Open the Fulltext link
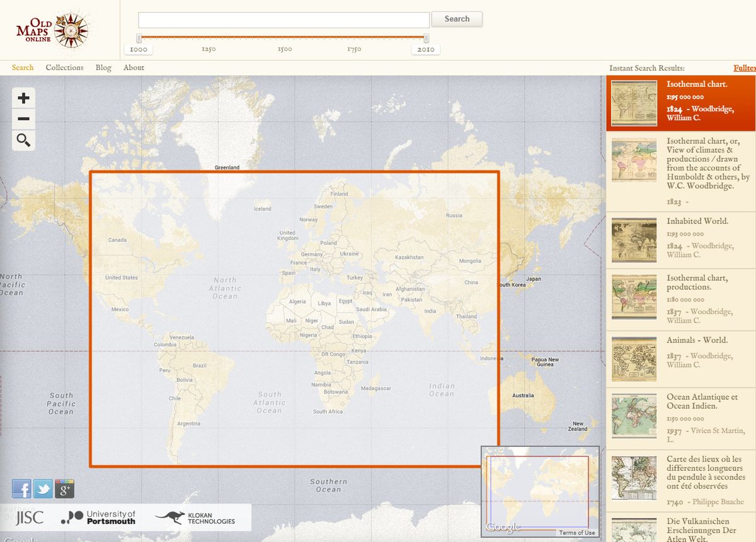Viewport: 756px width, 542px height. [x=745, y=67]
